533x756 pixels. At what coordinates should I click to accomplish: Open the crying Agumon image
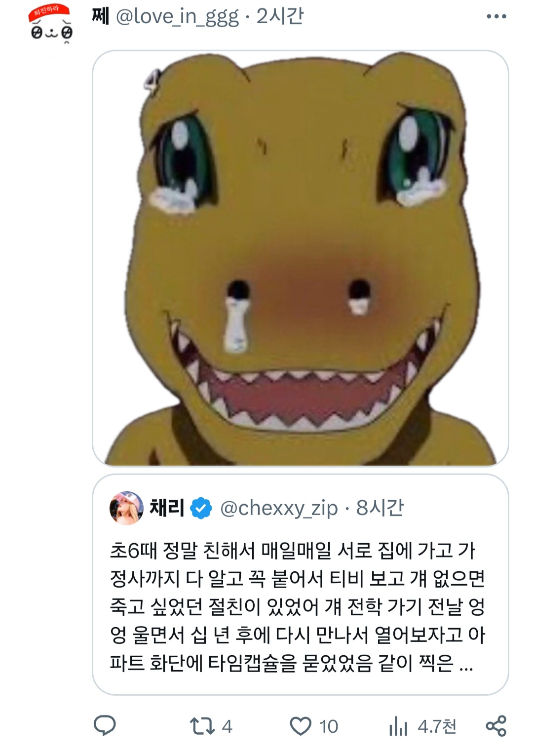click(300, 258)
